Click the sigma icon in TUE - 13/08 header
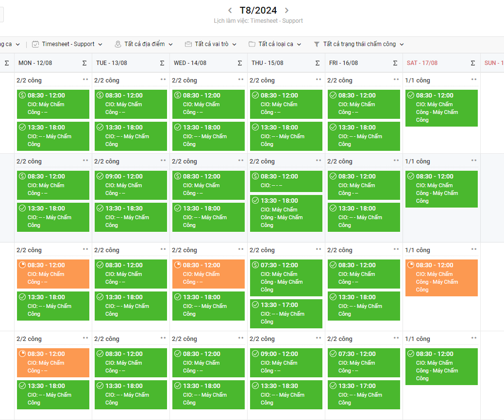The image size is (504, 420). (x=162, y=63)
